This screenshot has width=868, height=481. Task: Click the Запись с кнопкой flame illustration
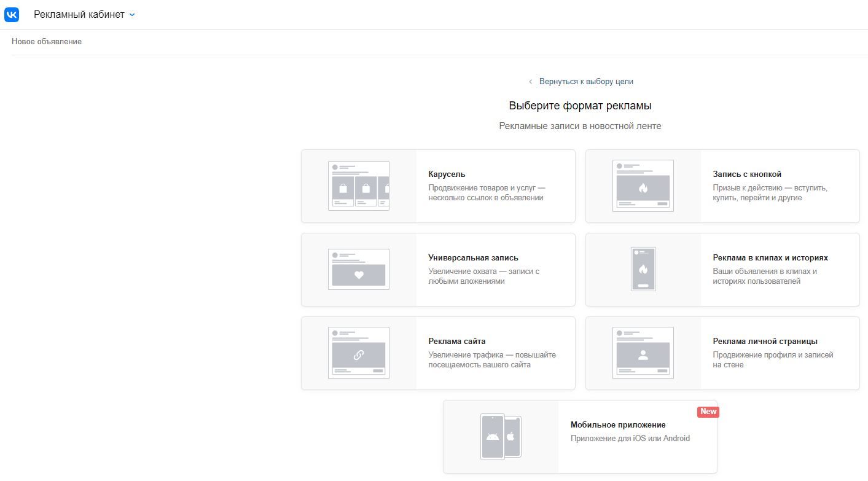click(643, 186)
